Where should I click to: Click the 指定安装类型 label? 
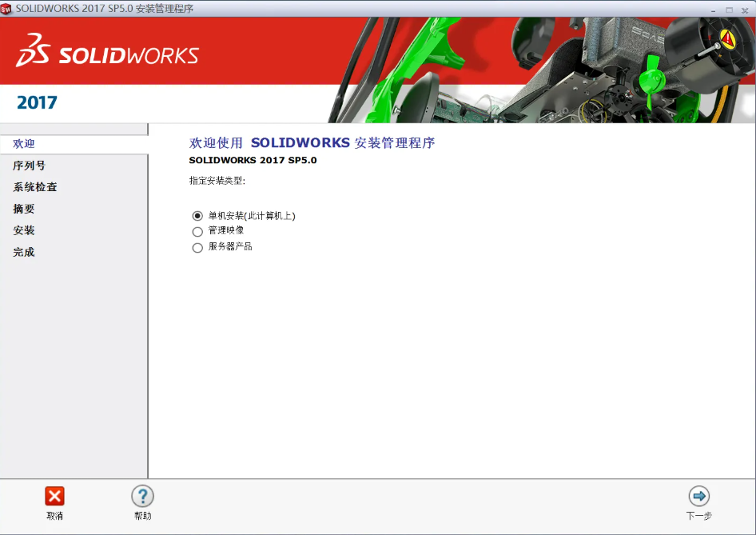click(217, 181)
